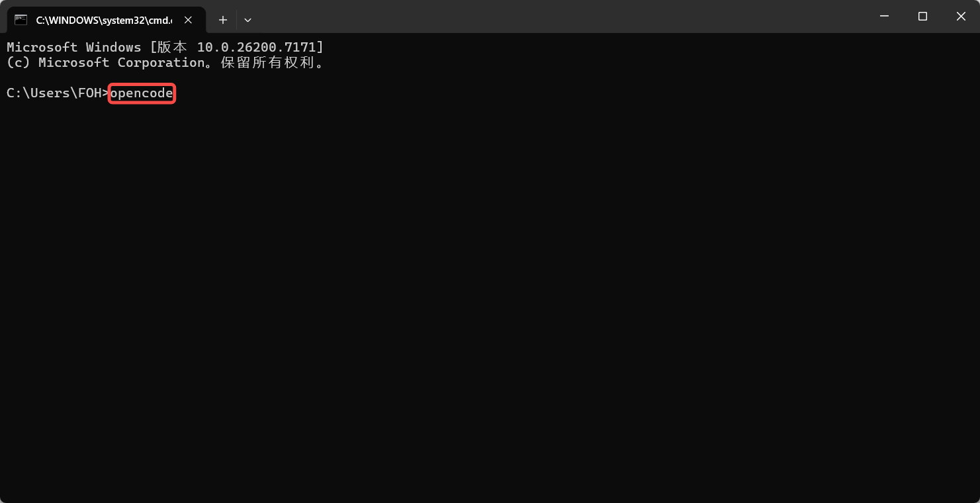Viewport: 980px width, 503px height.
Task: Click the C:\Users\FOH> prompt text
Action: pos(58,93)
